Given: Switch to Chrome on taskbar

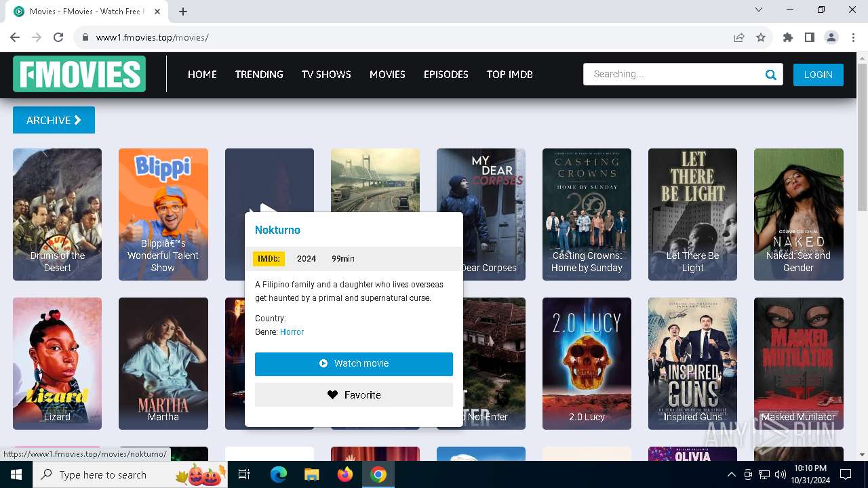Looking at the screenshot, I should (x=378, y=474).
